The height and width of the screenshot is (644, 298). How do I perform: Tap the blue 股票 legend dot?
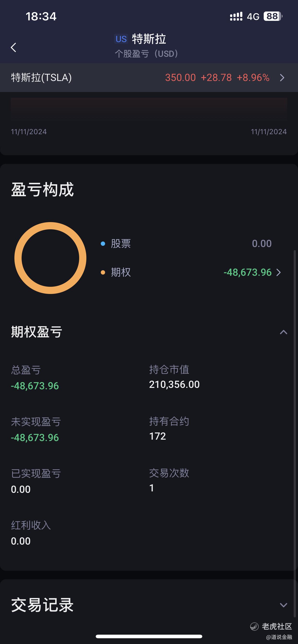point(103,244)
